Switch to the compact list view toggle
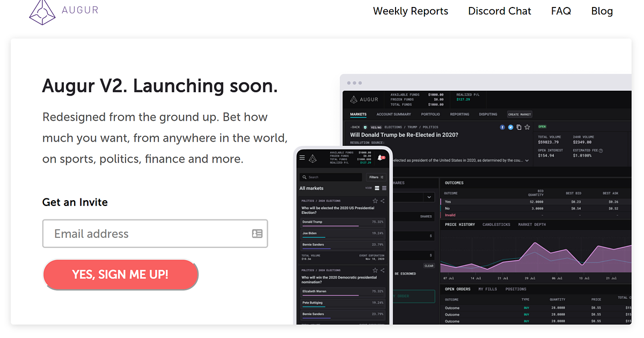This screenshot has width=644, height=338. (384, 188)
